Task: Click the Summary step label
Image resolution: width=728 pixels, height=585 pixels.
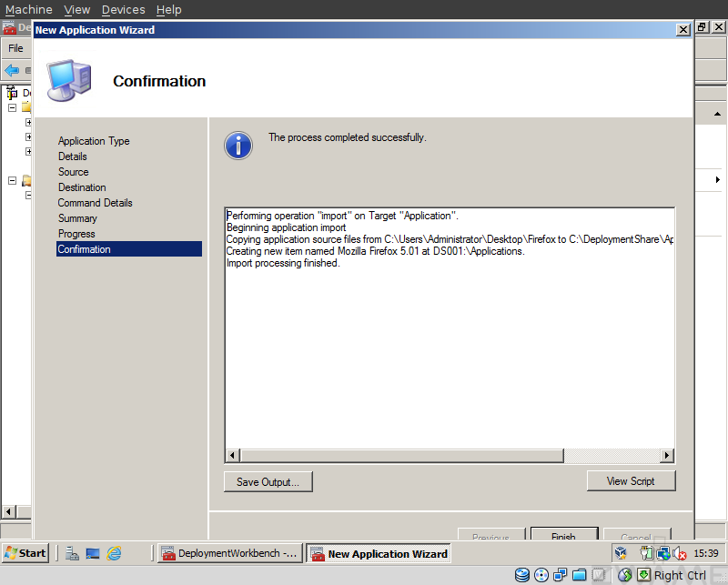Action: tap(77, 218)
